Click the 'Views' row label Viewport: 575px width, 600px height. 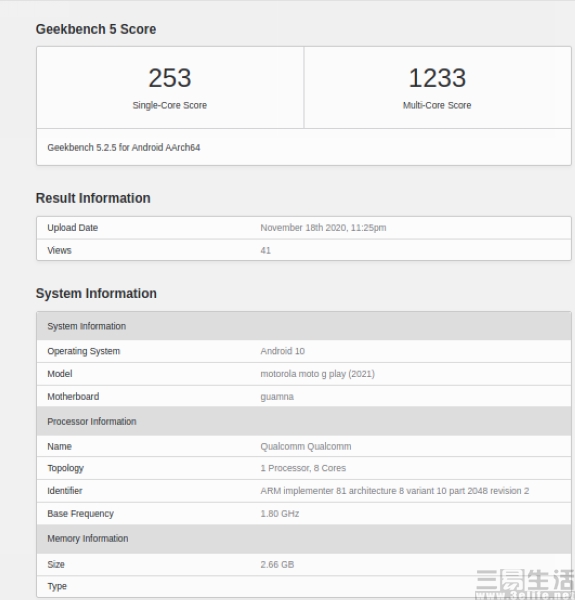click(x=59, y=250)
